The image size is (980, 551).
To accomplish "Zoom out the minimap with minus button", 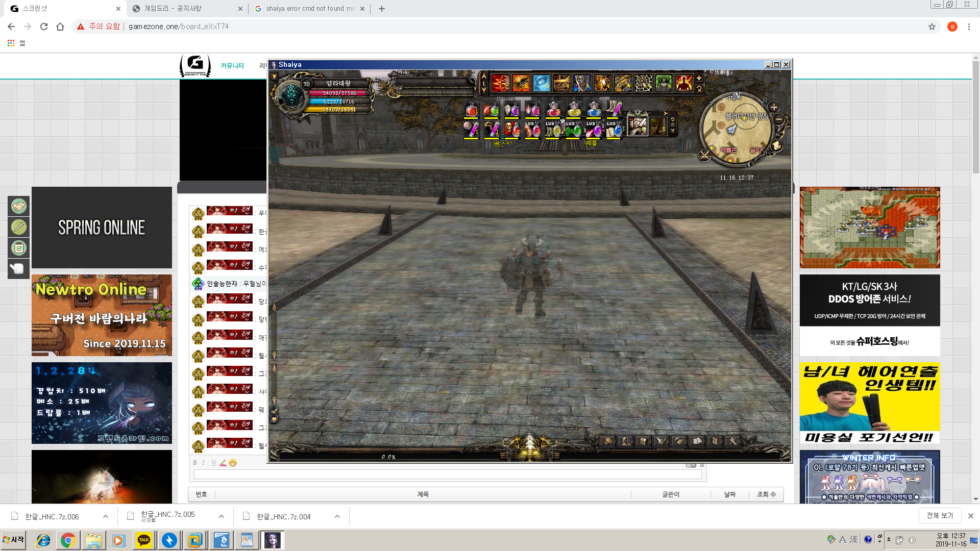I will coord(779,119).
